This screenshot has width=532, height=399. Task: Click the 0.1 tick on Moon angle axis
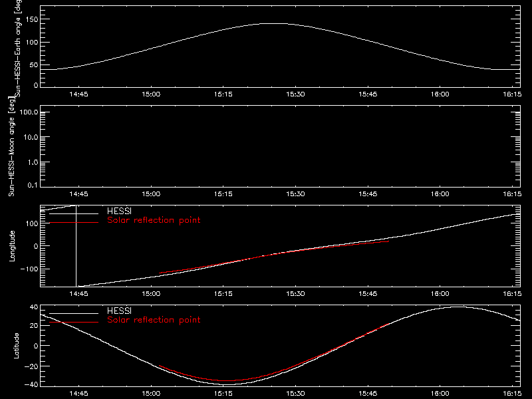coord(33,186)
